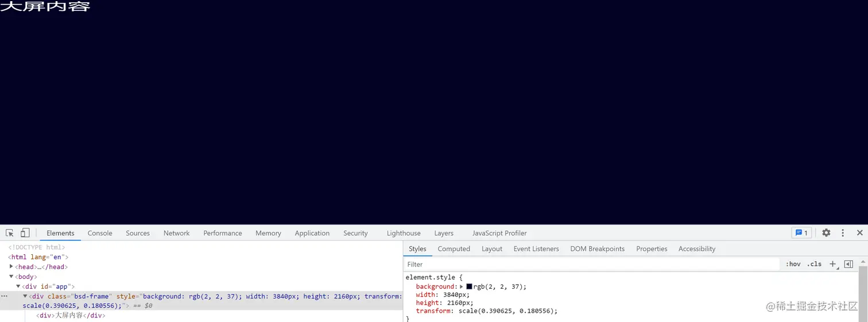Toggle the device toolbar icon
This screenshot has height=322, width=868.
pos(25,233)
